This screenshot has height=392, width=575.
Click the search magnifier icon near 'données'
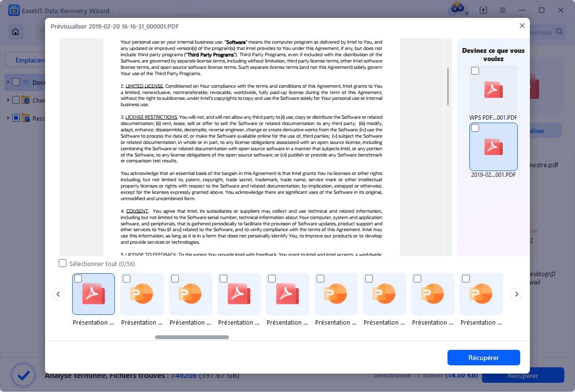point(560,31)
